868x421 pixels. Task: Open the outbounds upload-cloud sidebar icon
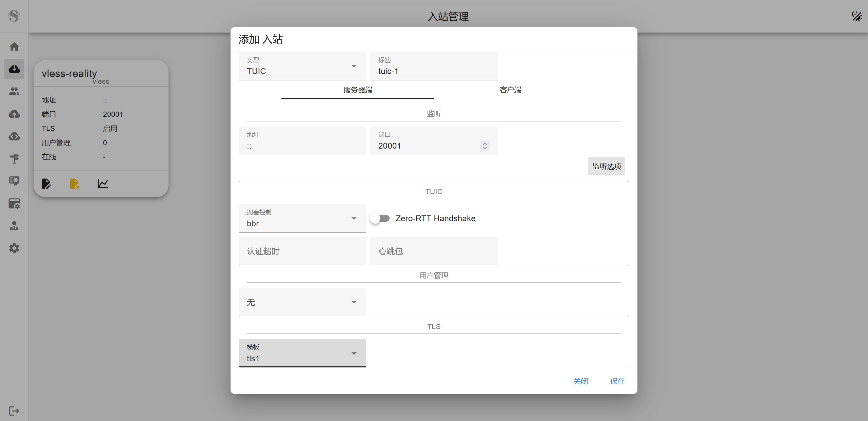pyautogui.click(x=14, y=114)
